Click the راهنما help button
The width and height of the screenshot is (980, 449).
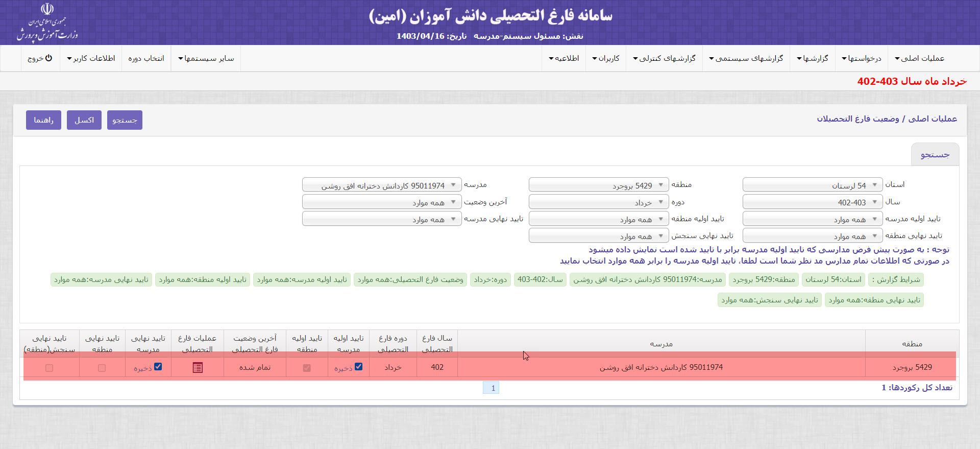pyautogui.click(x=43, y=120)
